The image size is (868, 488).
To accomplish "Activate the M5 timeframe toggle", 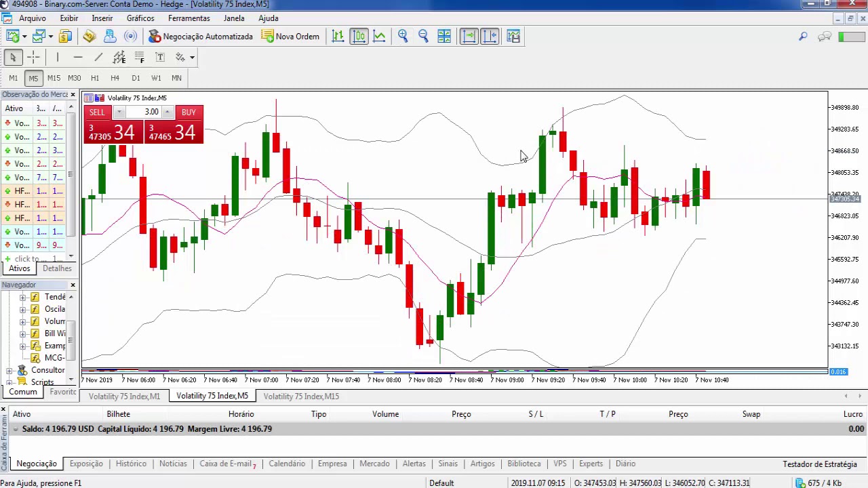I will coord(33,78).
